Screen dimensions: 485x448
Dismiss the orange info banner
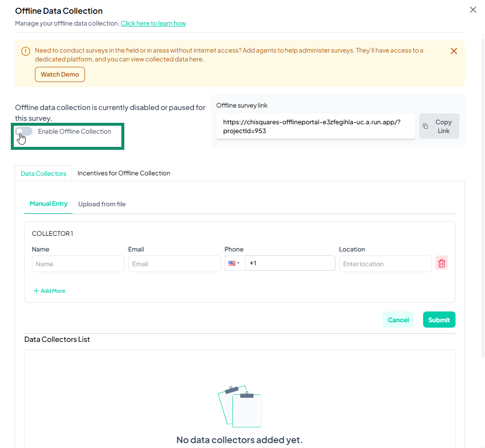pos(454,51)
